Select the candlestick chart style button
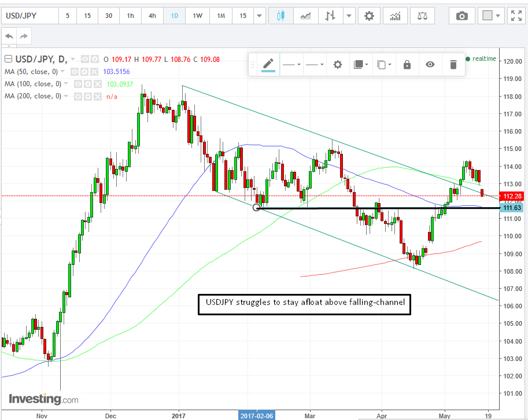 click(x=280, y=16)
